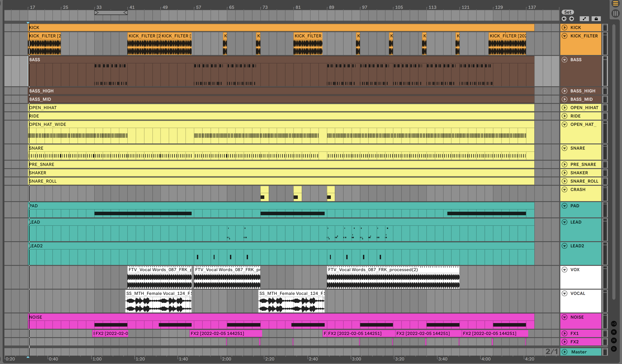Toggle automation mode button
This screenshot has height=364, width=622.
(584, 19)
